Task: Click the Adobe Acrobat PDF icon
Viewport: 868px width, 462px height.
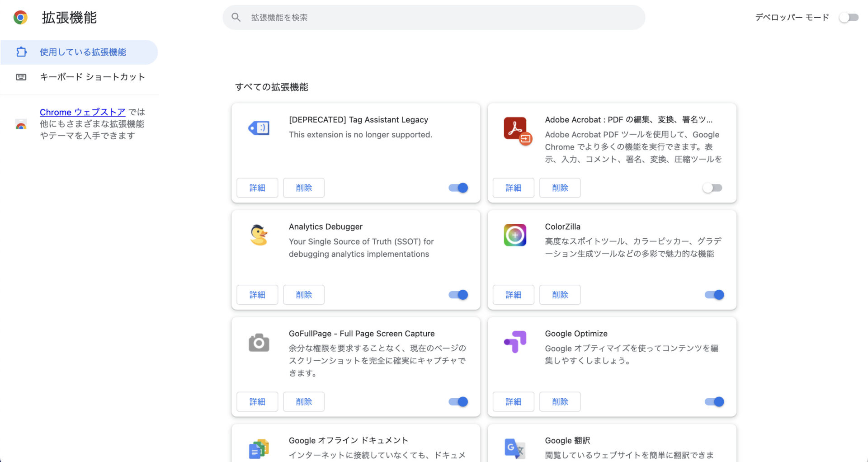Action: coord(518,131)
